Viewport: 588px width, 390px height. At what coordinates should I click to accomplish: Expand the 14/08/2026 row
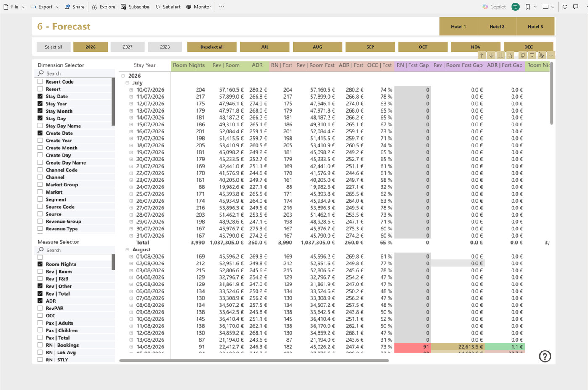(x=131, y=347)
